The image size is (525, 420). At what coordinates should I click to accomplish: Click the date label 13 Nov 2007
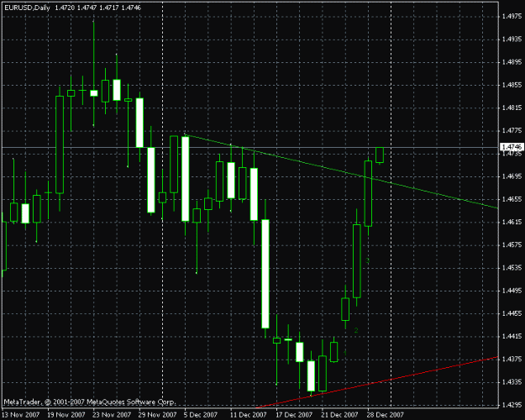click(x=21, y=415)
